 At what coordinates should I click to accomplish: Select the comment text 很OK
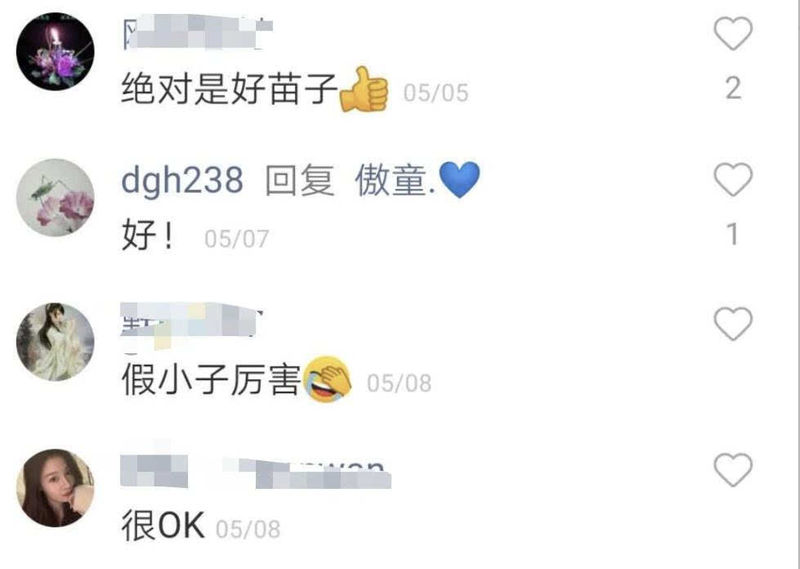click(163, 525)
